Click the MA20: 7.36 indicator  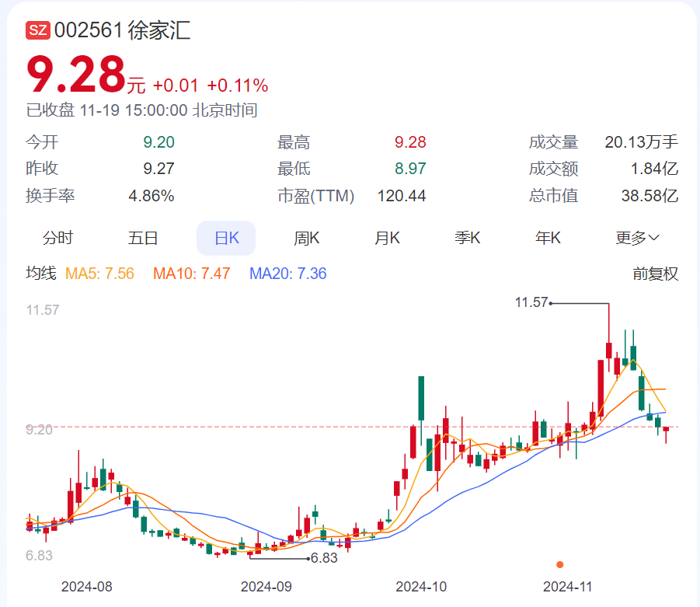(288, 274)
